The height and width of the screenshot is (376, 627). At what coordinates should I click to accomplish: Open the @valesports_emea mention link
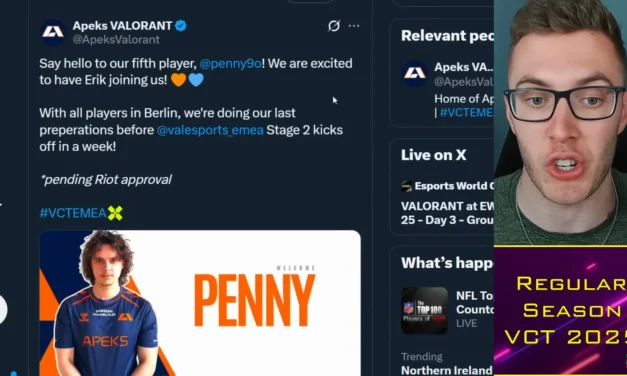pos(210,130)
